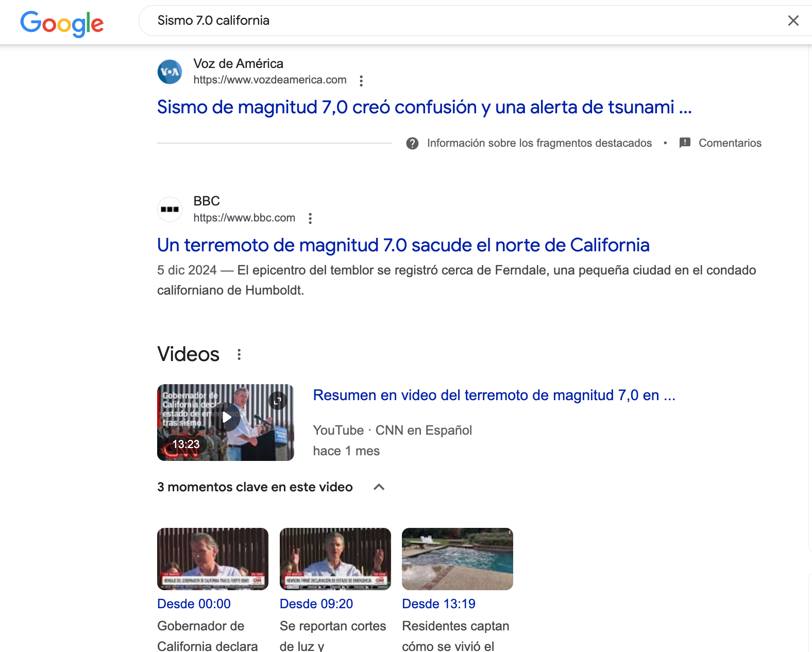Click the featured snippet info question mark icon

(x=412, y=143)
